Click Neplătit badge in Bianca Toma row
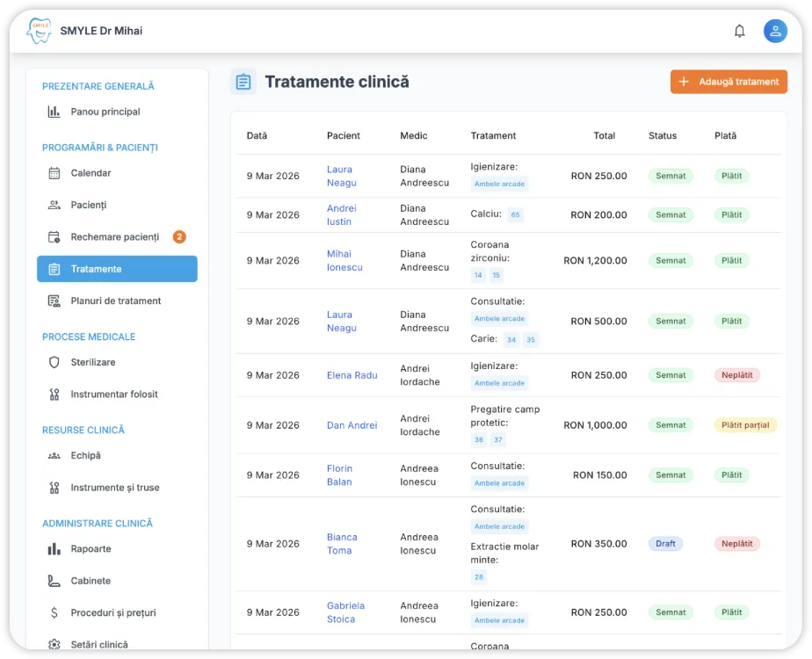Image resolution: width=812 pixels, height=659 pixels. point(737,544)
